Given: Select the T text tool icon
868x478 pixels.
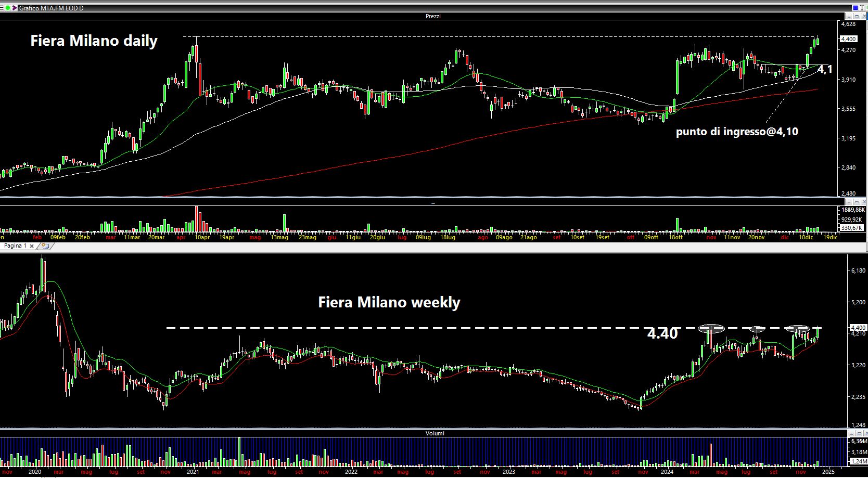Looking at the screenshot, I should coord(862,8).
